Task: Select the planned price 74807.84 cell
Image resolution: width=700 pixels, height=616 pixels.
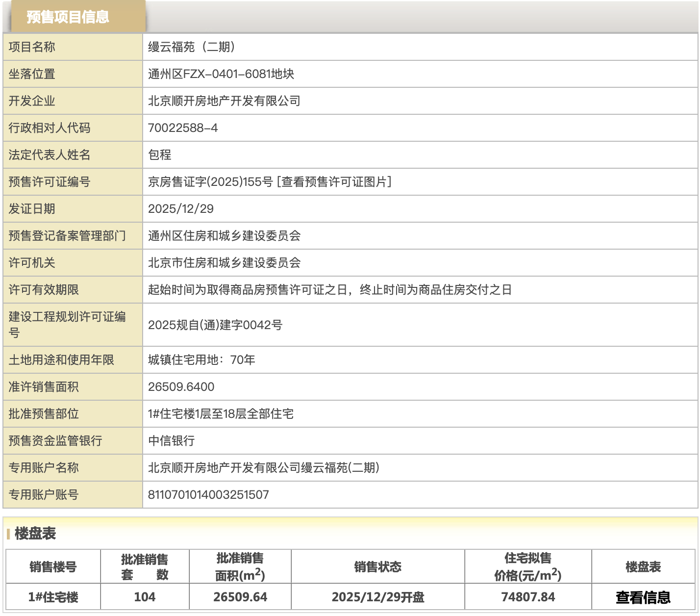Action: [x=528, y=597]
